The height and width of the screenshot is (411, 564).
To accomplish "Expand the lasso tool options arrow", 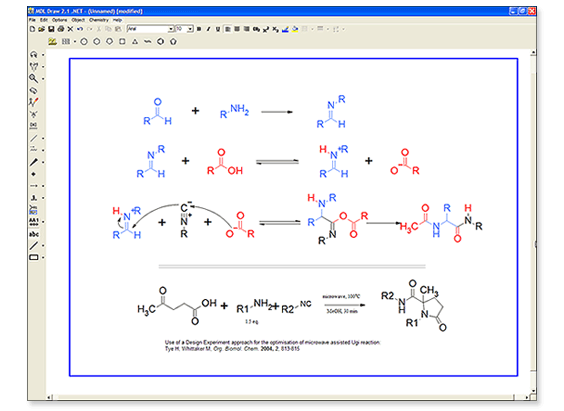I will click(x=43, y=55).
